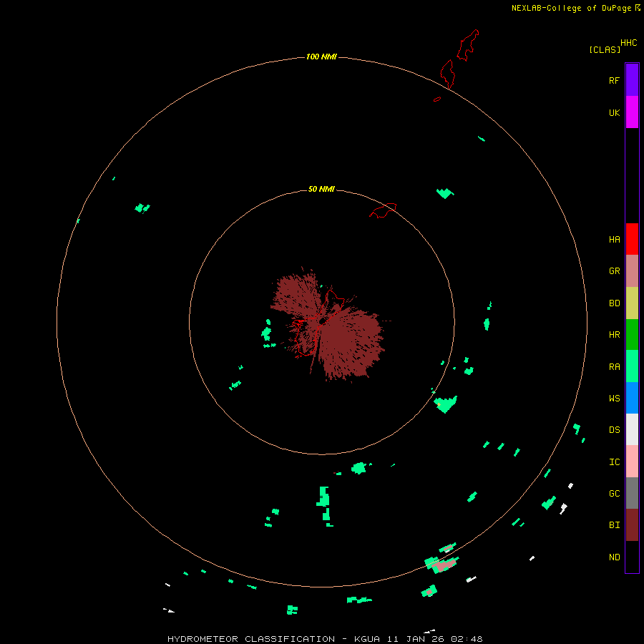Viewport: 644px width, 644px height.
Task: Click the DS white legend swatch
Action: [632, 429]
